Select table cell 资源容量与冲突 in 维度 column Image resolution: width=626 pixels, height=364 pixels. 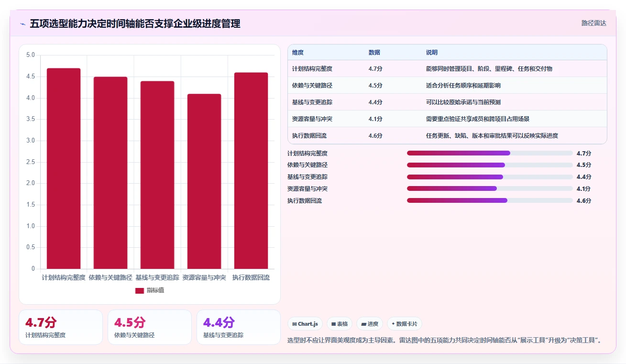coord(312,119)
